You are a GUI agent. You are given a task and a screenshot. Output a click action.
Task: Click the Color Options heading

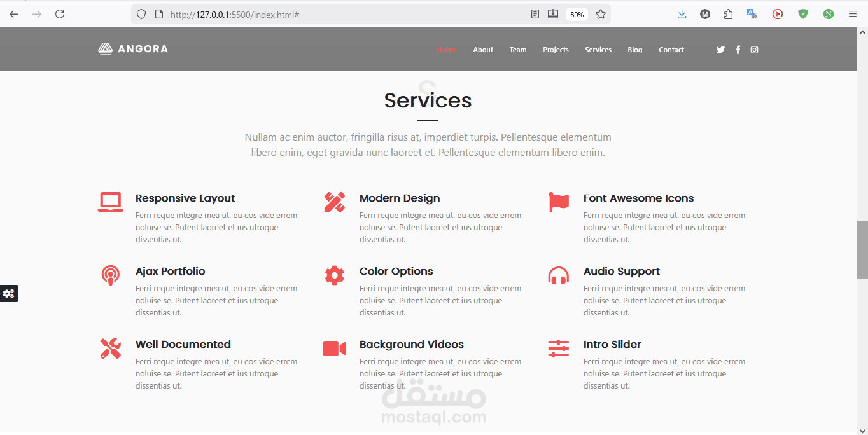click(396, 272)
